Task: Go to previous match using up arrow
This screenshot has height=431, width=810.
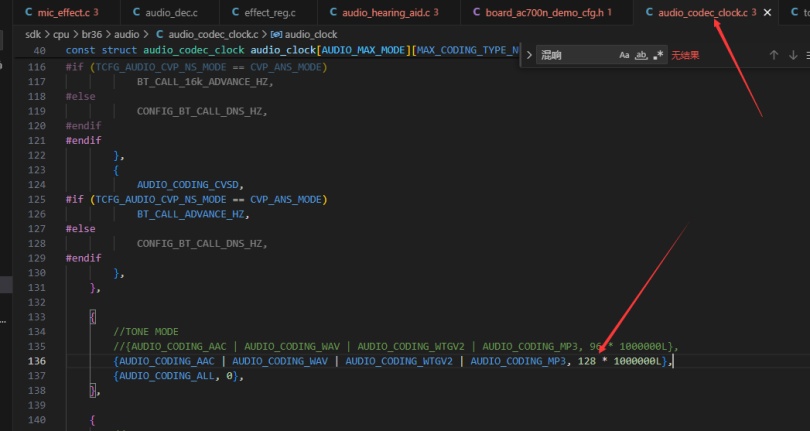Action: coord(773,55)
